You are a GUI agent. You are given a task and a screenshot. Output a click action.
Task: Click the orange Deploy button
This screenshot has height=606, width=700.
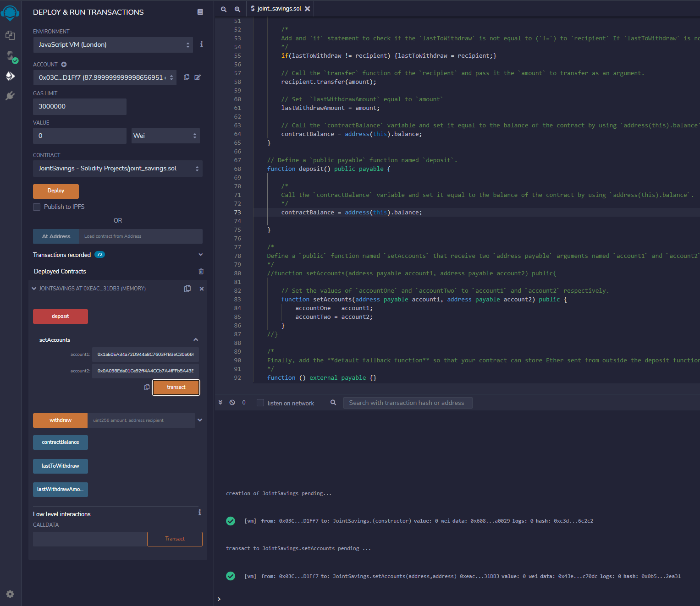pyautogui.click(x=56, y=191)
